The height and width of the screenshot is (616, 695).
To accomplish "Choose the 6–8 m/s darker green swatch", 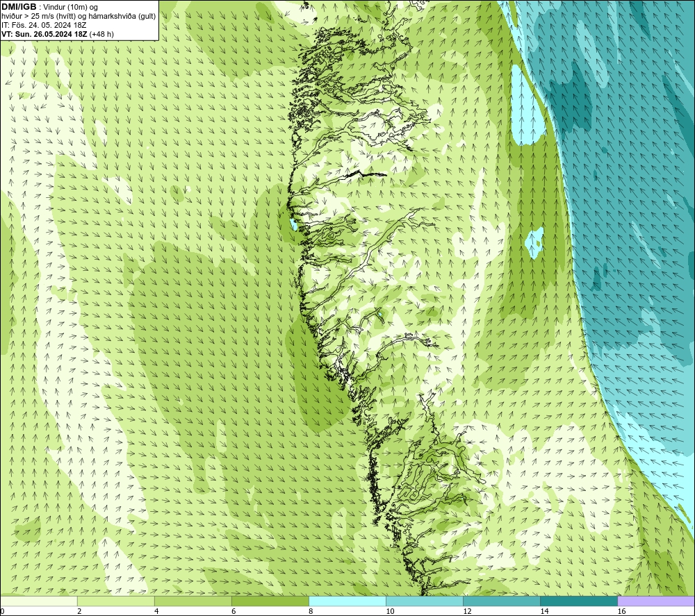I will 270,601.
